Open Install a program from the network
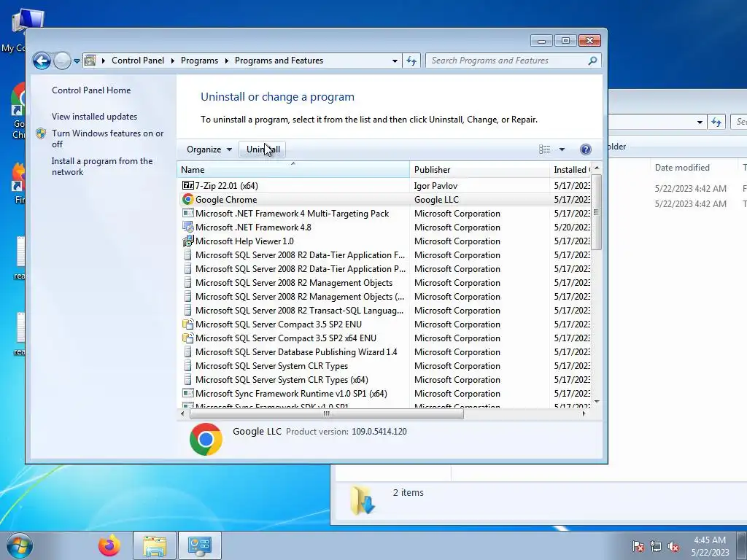747x560 pixels. pos(102,166)
